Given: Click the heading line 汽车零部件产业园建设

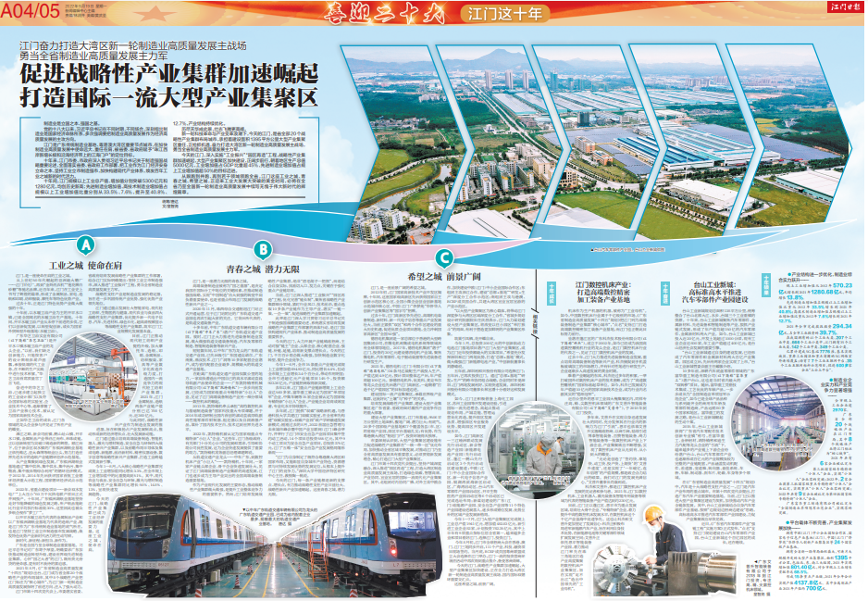Looking at the screenshot, I should point(714,299).
